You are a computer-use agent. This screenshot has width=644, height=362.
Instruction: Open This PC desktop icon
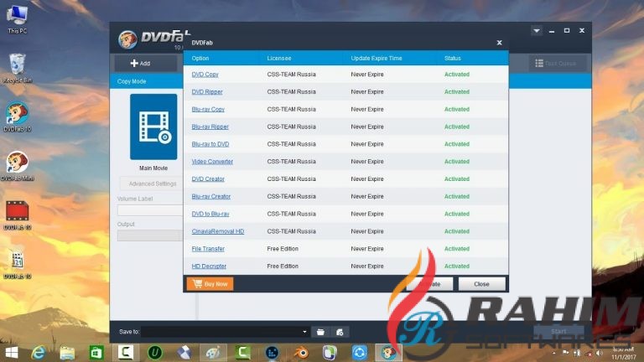tap(18, 18)
